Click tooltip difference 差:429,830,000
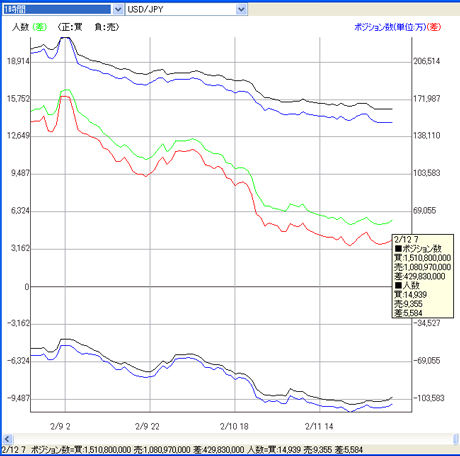Image resolution: width=460 pixels, height=456 pixels. pyautogui.click(x=420, y=276)
